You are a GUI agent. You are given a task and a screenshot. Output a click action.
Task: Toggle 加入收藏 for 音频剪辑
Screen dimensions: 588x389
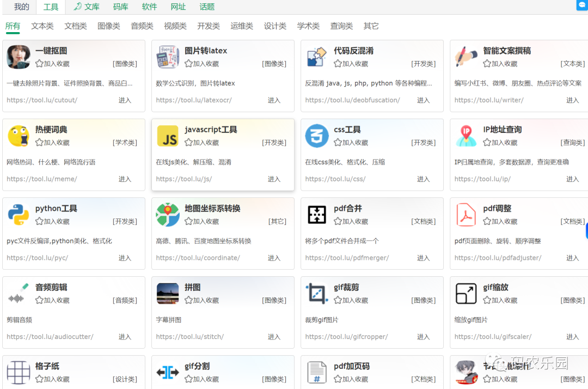point(39,300)
